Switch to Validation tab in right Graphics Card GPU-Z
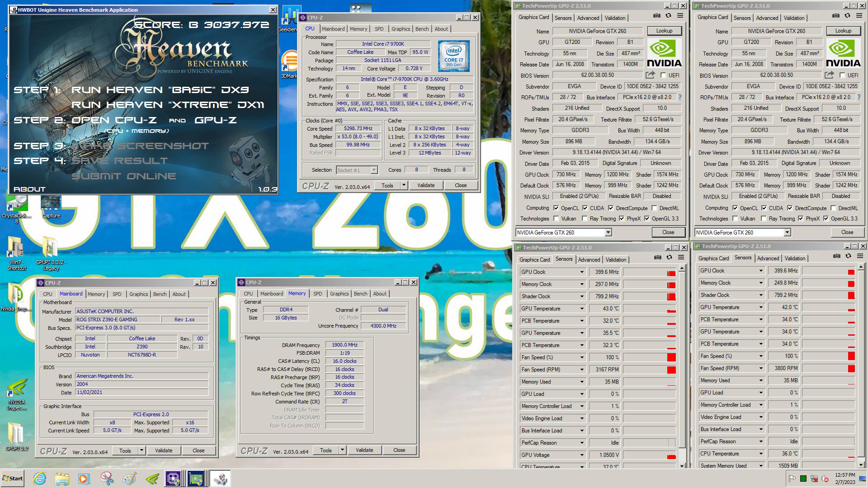 coord(794,18)
